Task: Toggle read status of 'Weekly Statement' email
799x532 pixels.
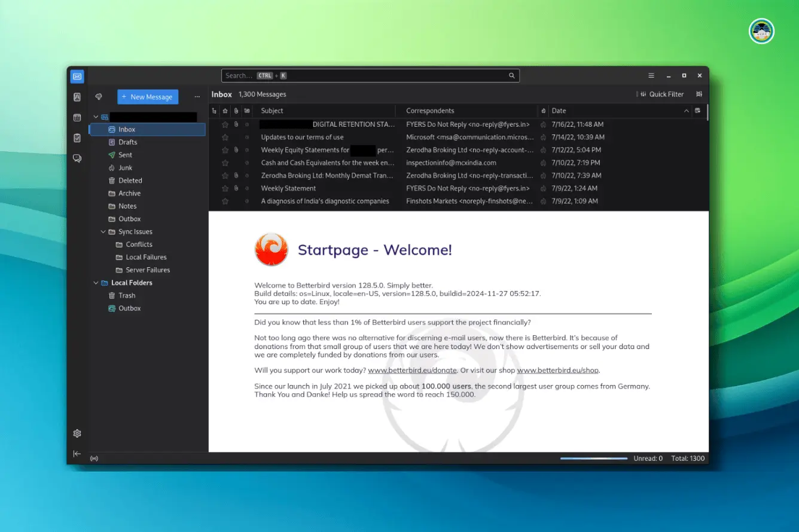Action: pyautogui.click(x=247, y=188)
